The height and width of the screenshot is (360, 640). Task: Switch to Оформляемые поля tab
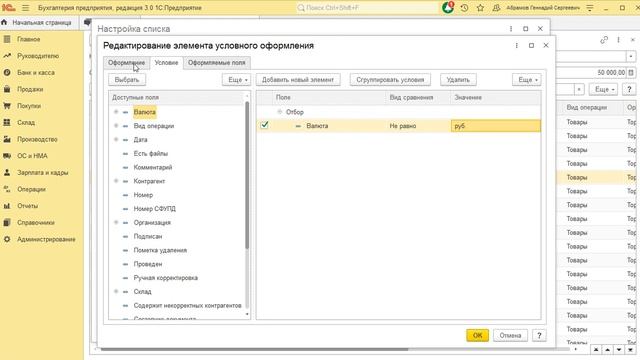217,63
